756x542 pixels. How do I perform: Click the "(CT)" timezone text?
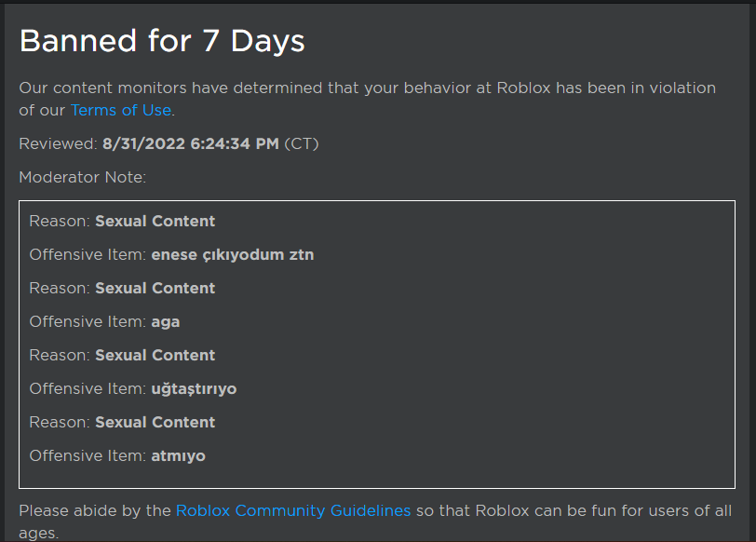pos(303,143)
